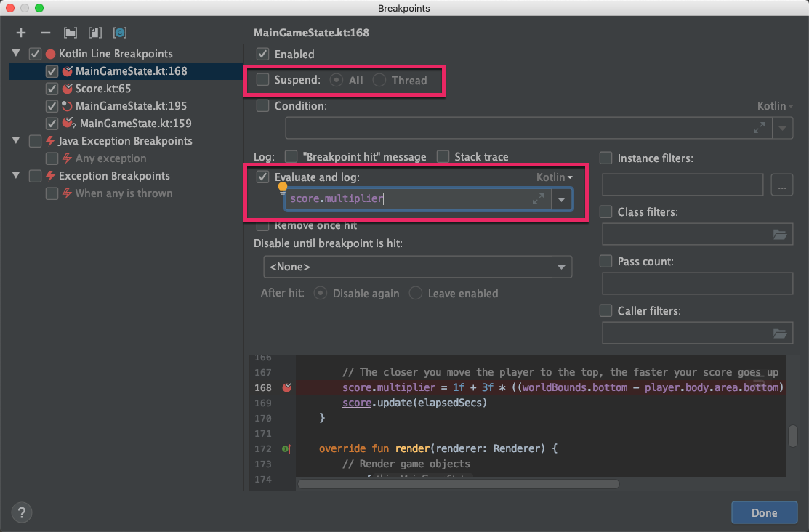Screen dimensions: 809x532
Task: Click the Done button
Action: [764, 512]
